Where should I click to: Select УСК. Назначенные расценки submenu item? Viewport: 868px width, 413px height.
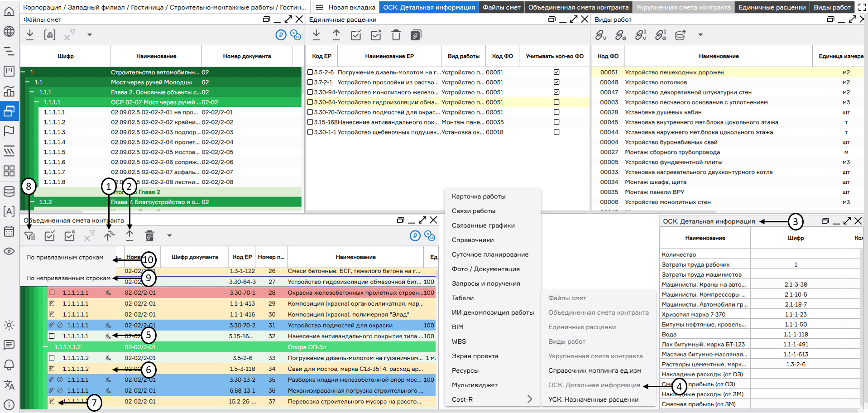click(593, 399)
